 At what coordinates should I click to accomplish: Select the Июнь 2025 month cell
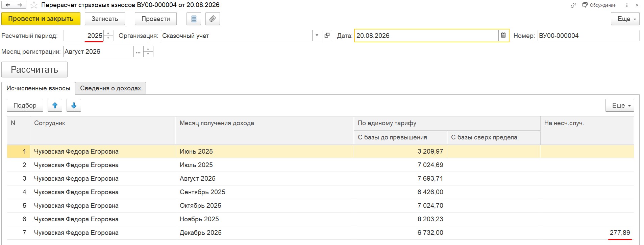click(x=265, y=152)
